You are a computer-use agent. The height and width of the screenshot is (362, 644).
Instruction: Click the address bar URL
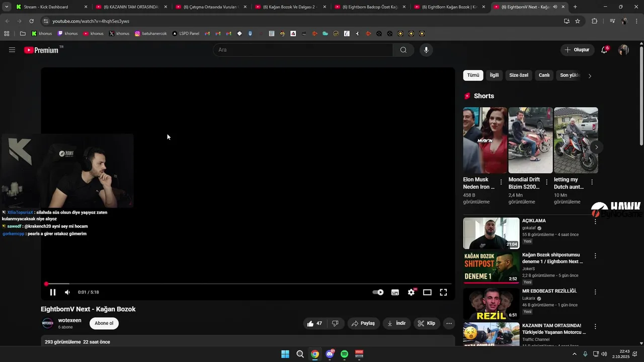coord(91,21)
